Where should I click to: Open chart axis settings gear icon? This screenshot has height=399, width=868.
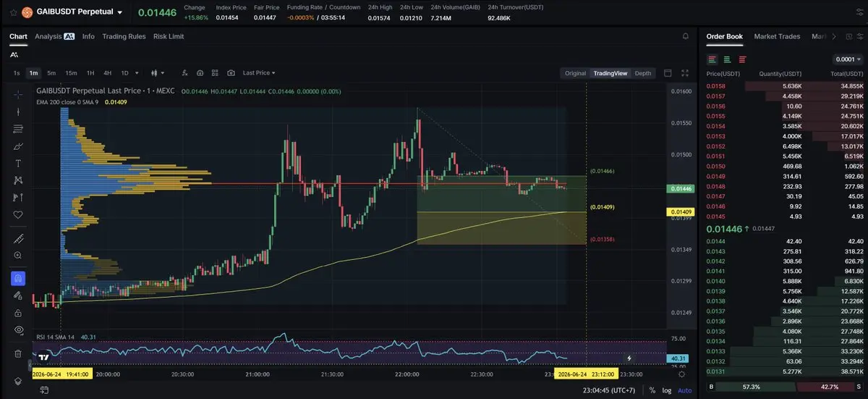tap(681, 374)
